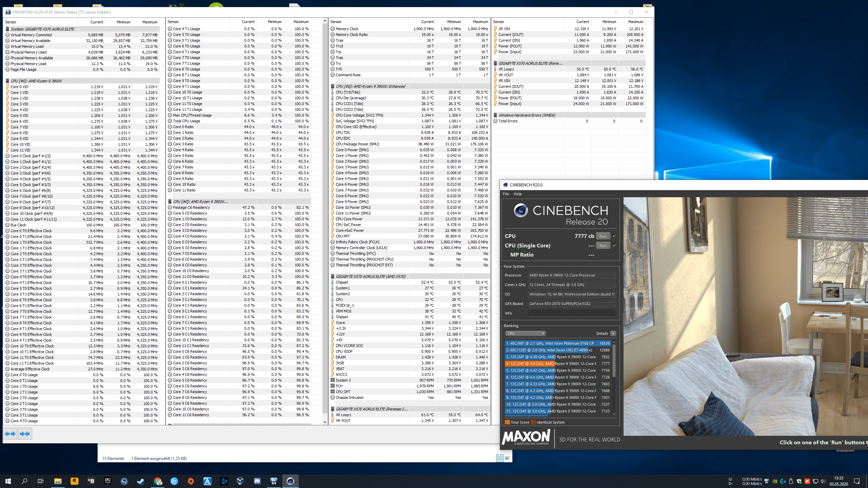868x488 pixels.
Task: Click the collapse columns arrows button in HWiNFO
Action: [25, 434]
